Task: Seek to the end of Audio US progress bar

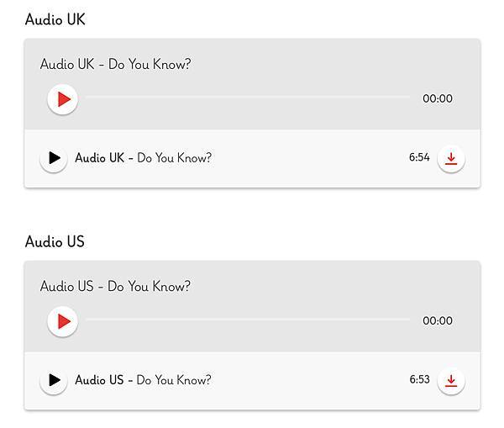Action: coord(409,320)
